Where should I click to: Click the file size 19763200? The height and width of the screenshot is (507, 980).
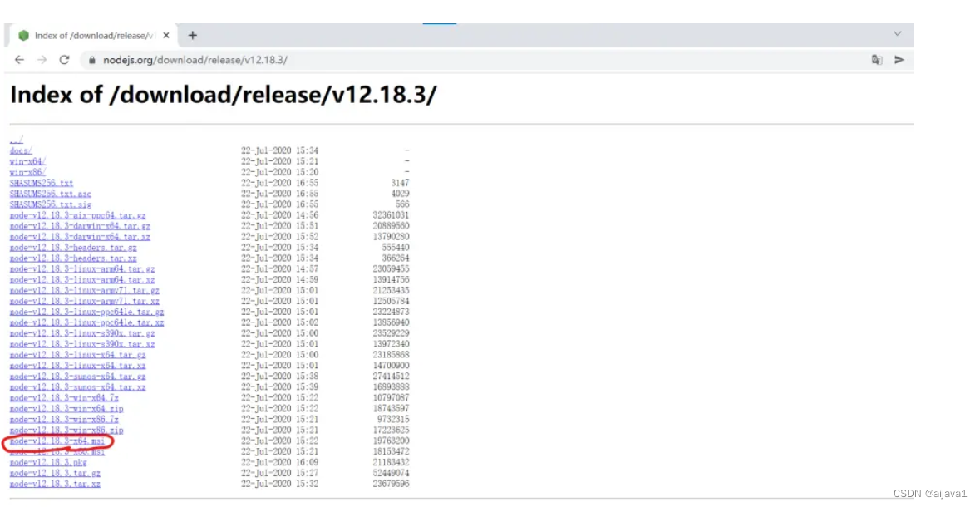coord(392,441)
